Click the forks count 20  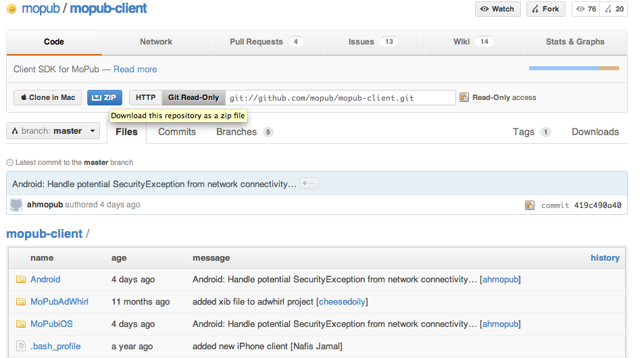[614, 9]
